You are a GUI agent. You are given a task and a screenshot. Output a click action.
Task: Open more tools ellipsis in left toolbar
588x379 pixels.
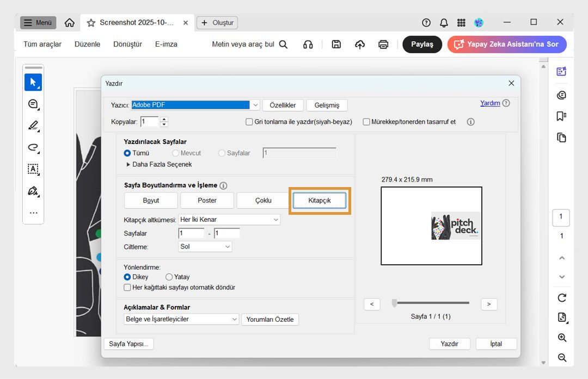33,213
